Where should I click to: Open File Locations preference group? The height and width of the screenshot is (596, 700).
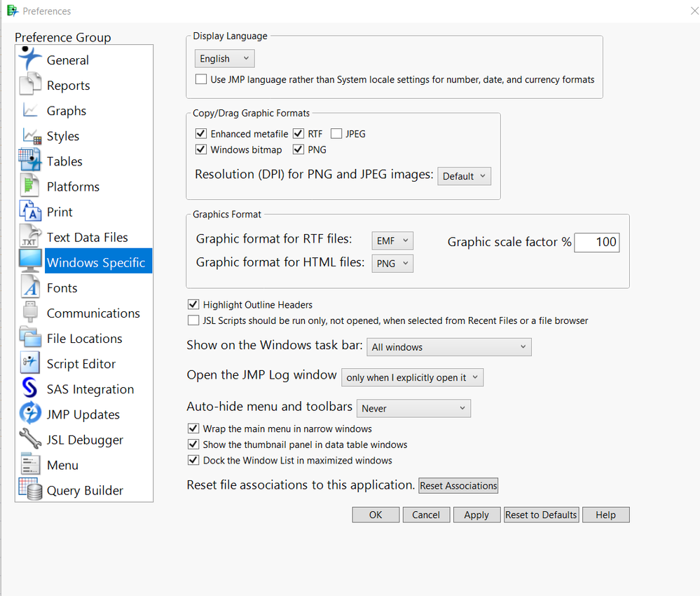pyautogui.click(x=84, y=339)
